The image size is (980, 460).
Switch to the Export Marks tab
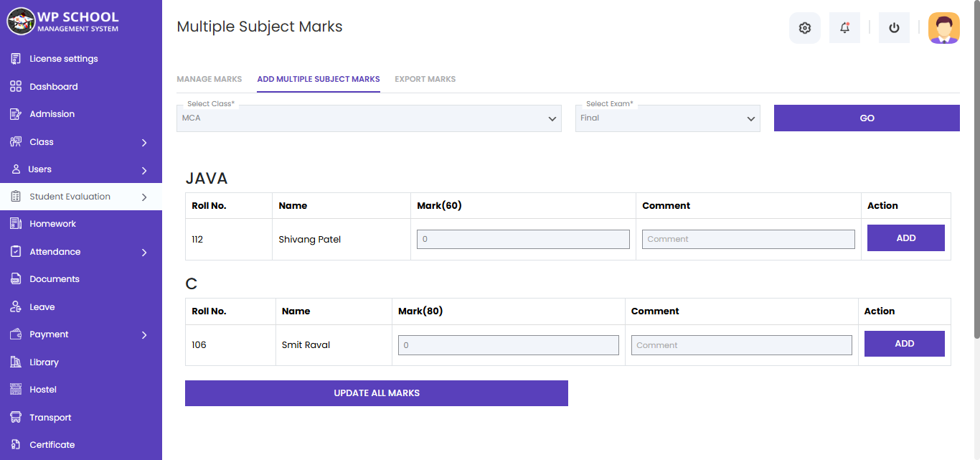click(x=425, y=79)
